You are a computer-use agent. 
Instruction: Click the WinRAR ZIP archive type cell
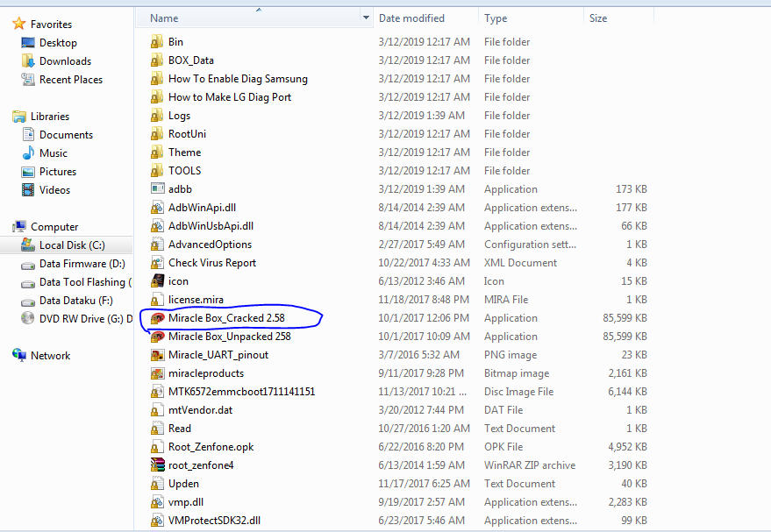pos(530,465)
